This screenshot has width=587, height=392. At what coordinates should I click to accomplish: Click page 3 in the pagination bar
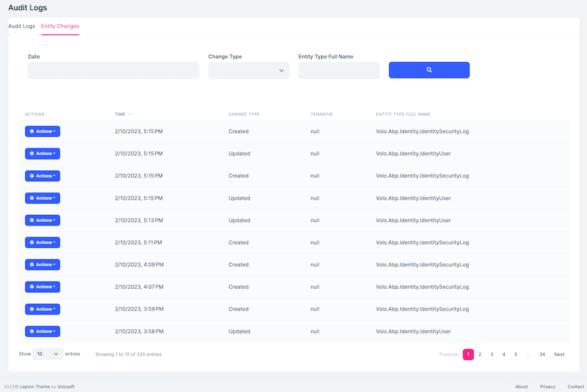[x=492, y=354]
